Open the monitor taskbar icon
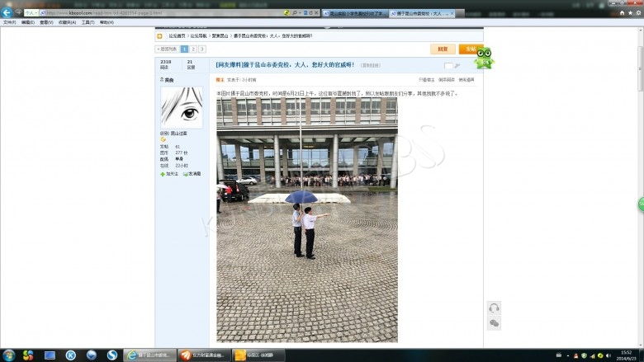The width and height of the screenshot is (644, 362). [x=50, y=355]
